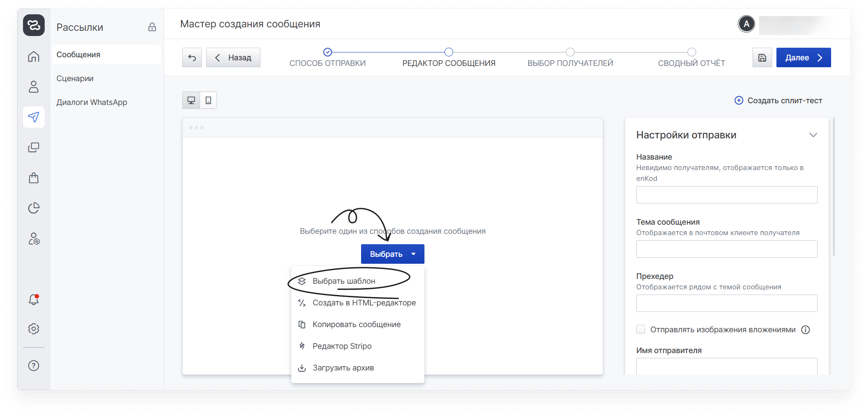Select Редактор Stripo option
Image resolution: width=868 pixels, height=416 pixels.
358,346
